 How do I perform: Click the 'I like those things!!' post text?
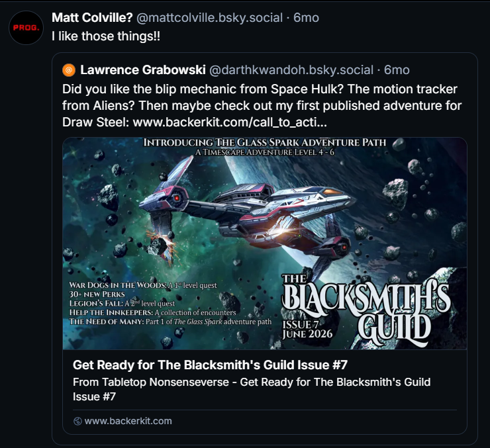click(106, 36)
